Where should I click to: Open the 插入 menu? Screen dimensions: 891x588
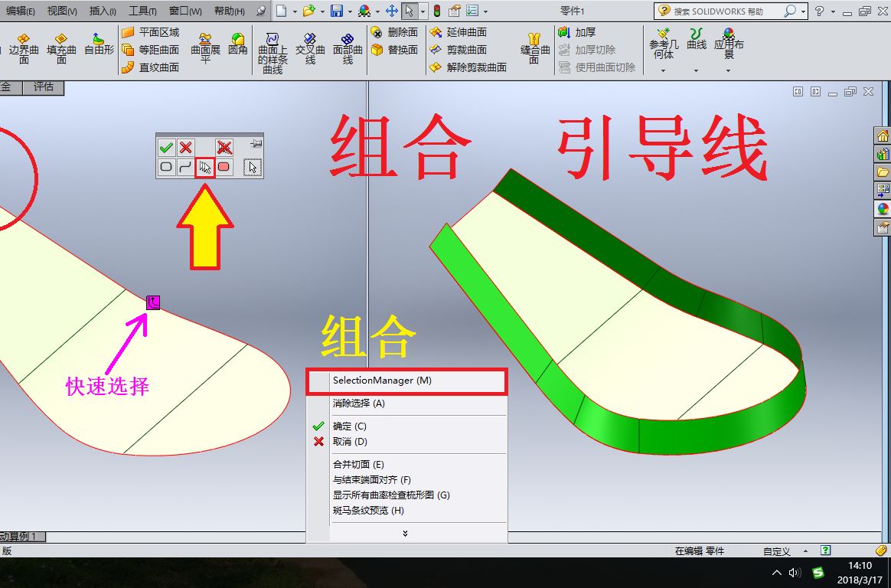pyautogui.click(x=100, y=11)
